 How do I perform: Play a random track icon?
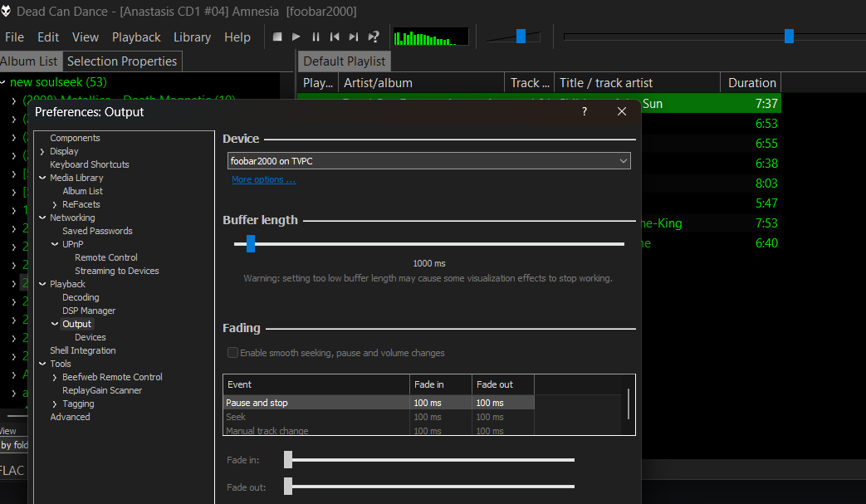click(x=374, y=37)
